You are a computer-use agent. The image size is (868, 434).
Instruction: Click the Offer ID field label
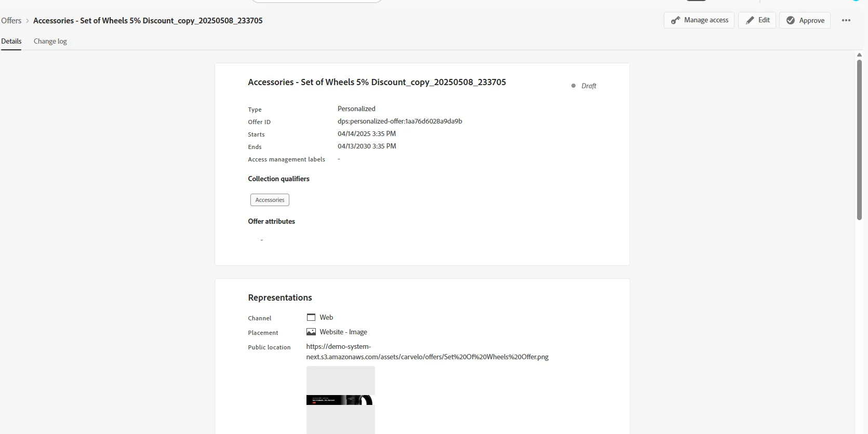[259, 122]
